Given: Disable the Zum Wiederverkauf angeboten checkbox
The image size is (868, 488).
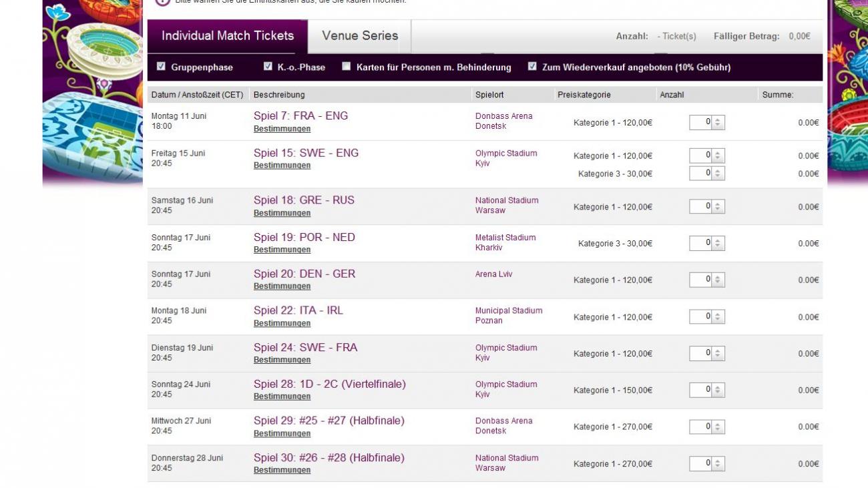Looking at the screenshot, I should click(532, 67).
